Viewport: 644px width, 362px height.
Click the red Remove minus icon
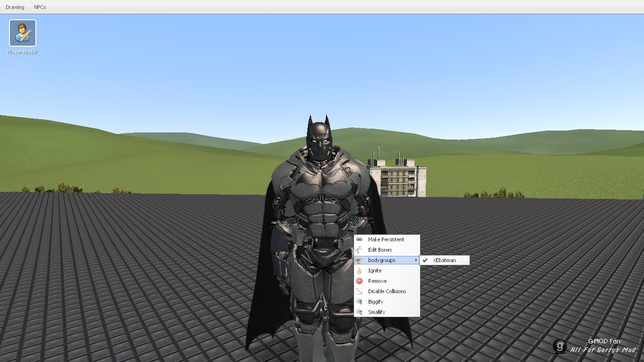[359, 281]
